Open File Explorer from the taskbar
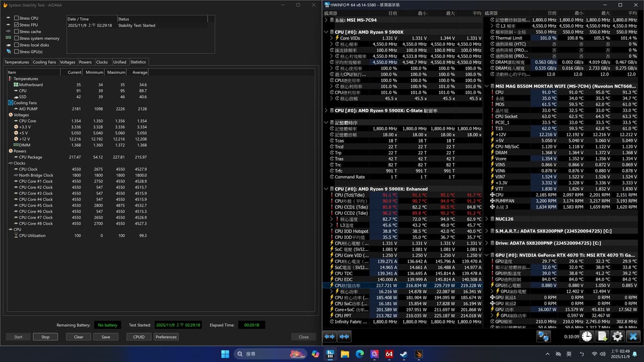Image resolution: width=644 pixels, height=362 pixels. [345, 354]
